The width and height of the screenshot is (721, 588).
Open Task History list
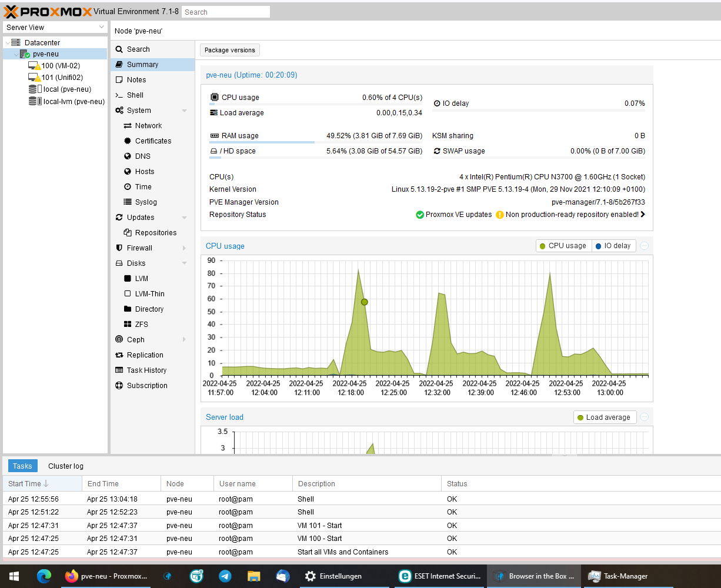[152, 370]
